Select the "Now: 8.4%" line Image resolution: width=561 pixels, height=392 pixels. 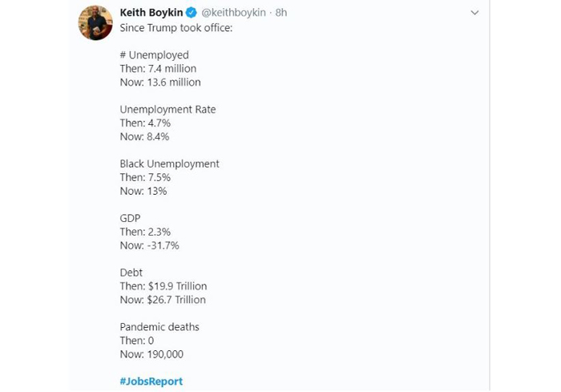(x=144, y=137)
